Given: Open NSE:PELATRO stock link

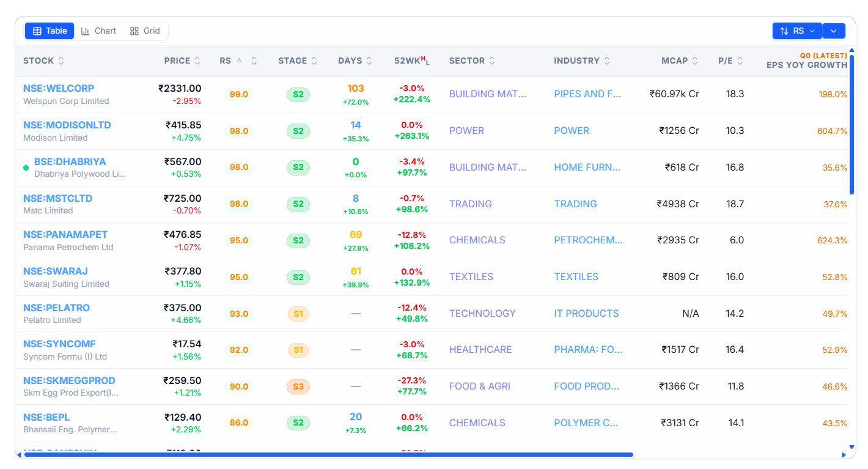Looking at the screenshot, I should pyautogui.click(x=57, y=308).
